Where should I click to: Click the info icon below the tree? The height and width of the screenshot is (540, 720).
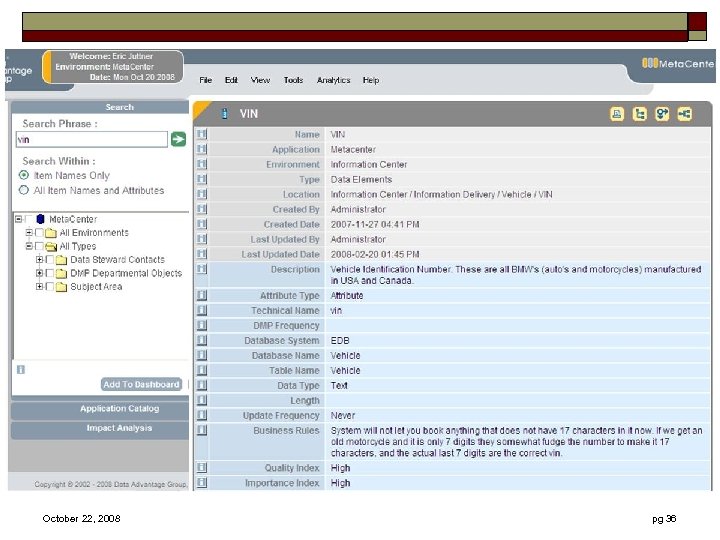21,369
